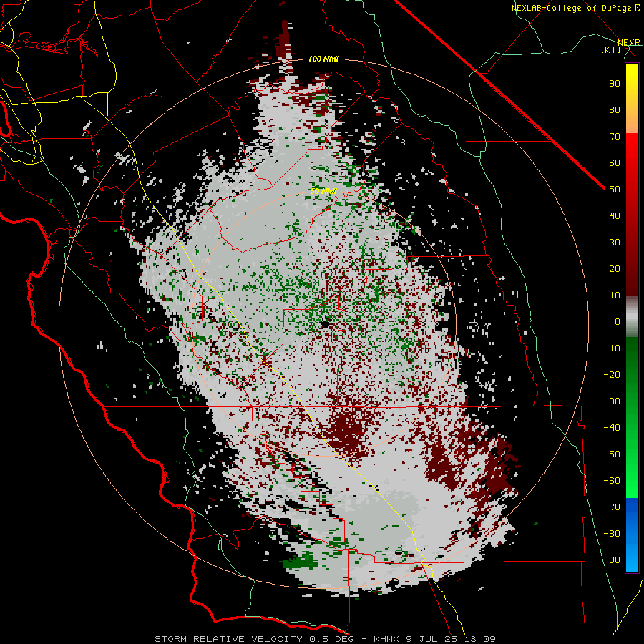Click the -30 value on the velocity scale
644x644 pixels.
(x=612, y=401)
